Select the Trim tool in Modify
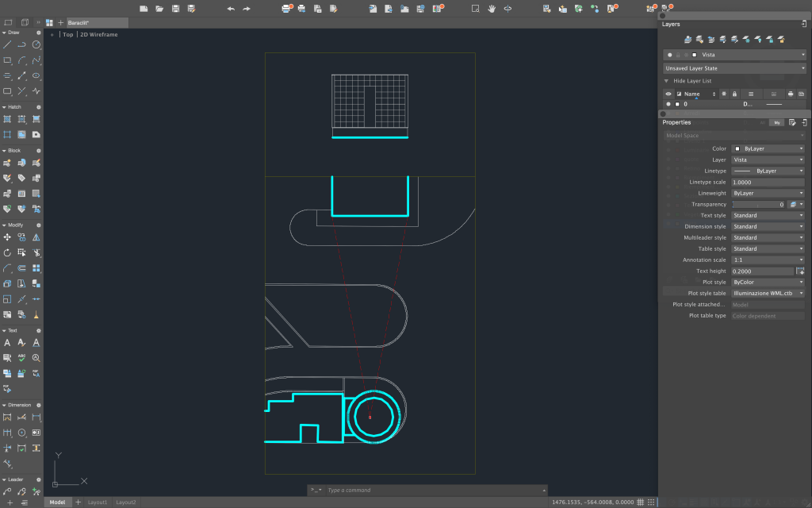Viewport: 812px width, 508px height. pos(36,253)
